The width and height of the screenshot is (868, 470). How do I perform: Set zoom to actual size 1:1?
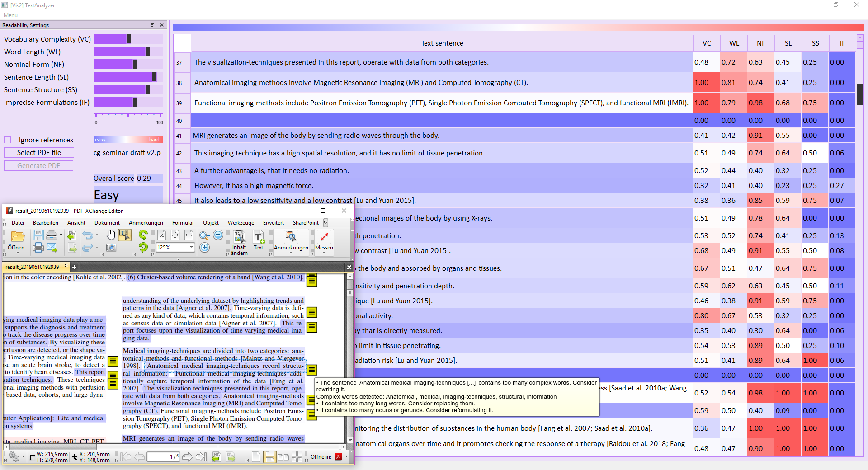pyautogui.click(x=161, y=235)
